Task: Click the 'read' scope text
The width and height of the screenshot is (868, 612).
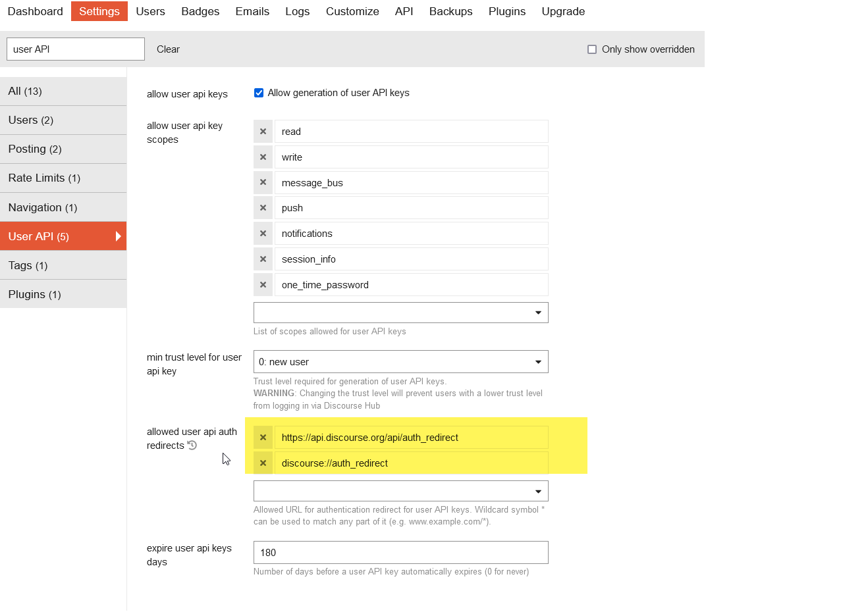Action: tap(291, 132)
